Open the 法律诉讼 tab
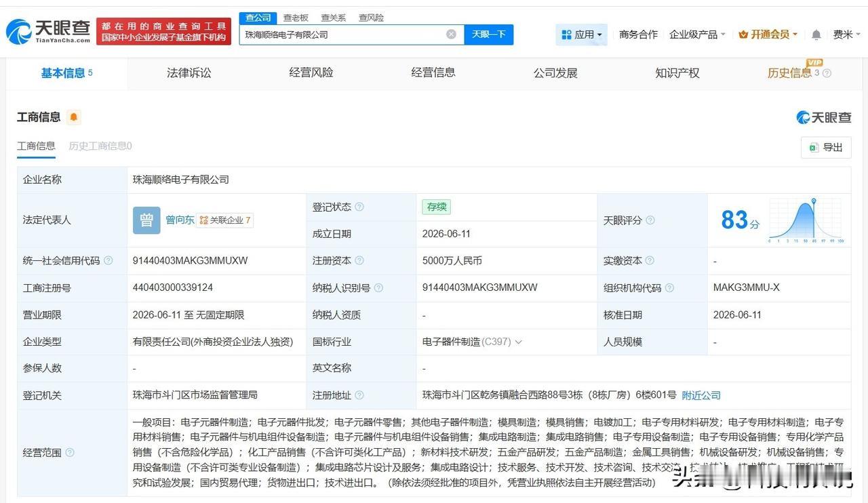This screenshot has width=868, height=503. coord(189,73)
